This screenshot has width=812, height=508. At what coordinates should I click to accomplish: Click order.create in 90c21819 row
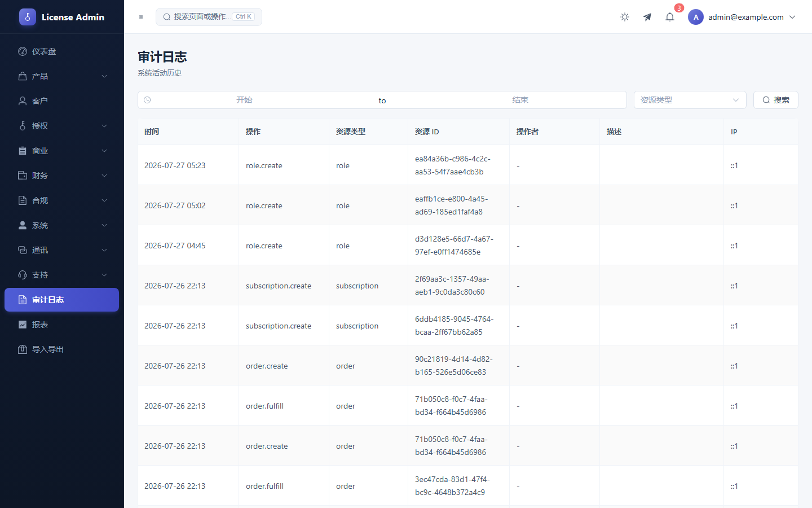267,366
